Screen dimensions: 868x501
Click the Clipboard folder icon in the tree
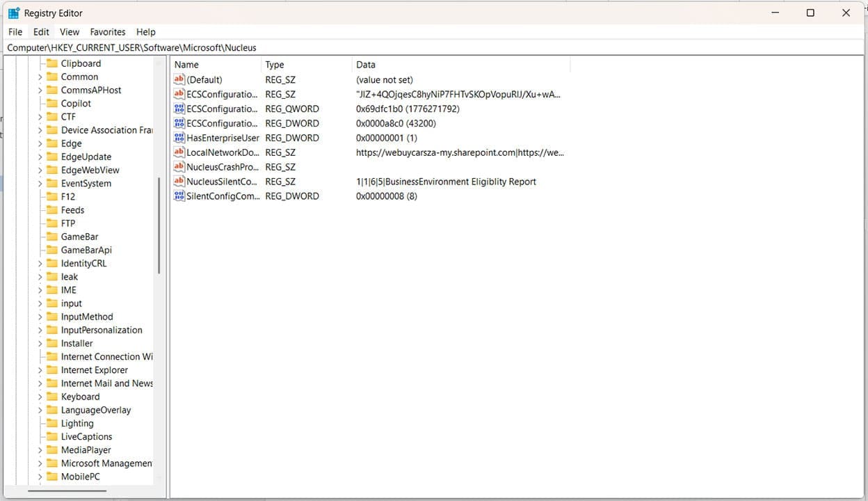pos(53,63)
